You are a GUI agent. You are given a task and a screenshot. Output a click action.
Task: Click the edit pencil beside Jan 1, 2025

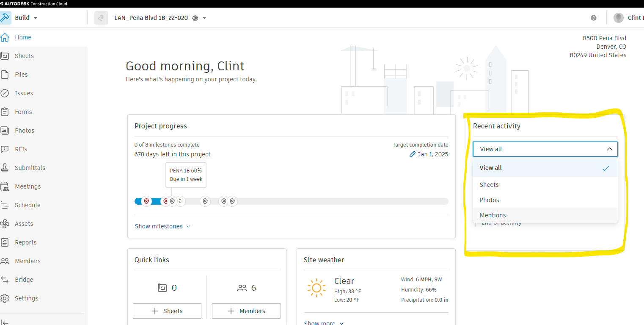[x=413, y=154]
